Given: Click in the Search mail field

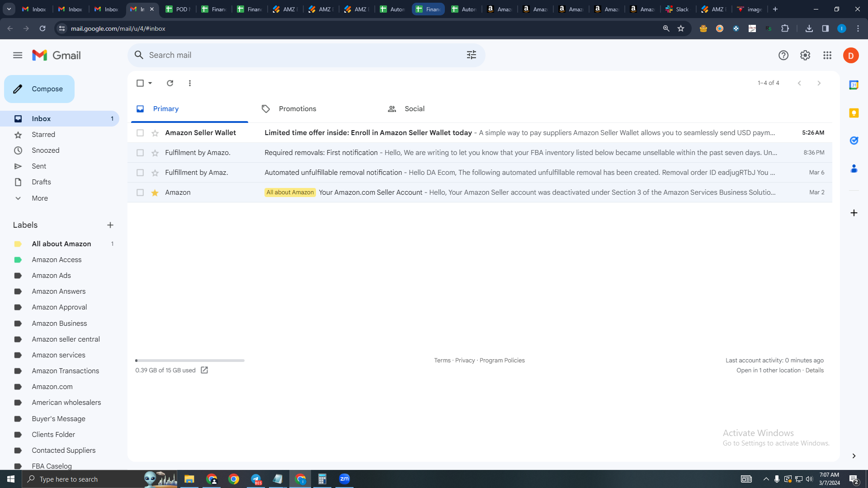Looking at the screenshot, I should point(306,55).
